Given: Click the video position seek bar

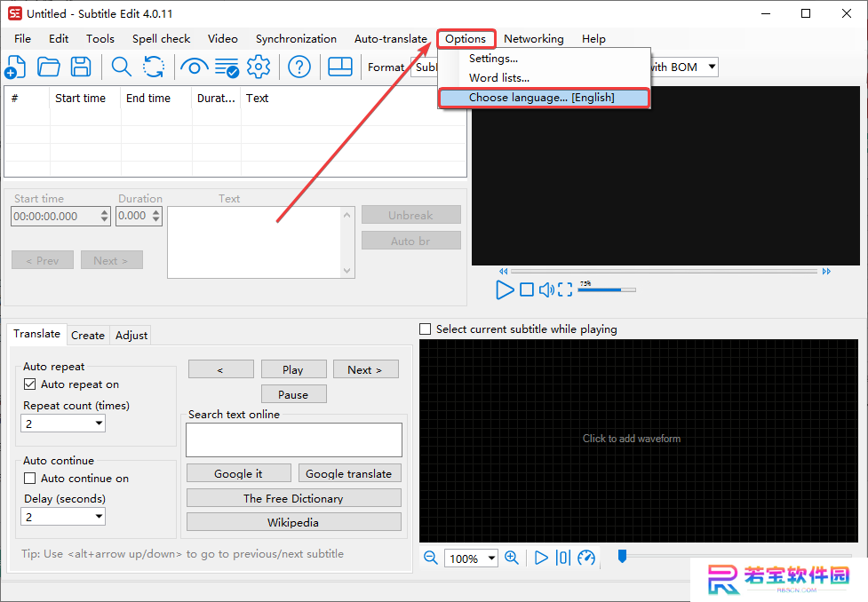Looking at the screenshot, I should [665, 271].
